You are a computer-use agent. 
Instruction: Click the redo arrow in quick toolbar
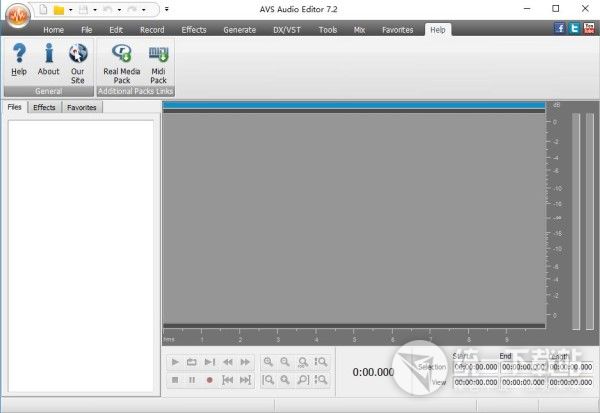pos(132,10)
